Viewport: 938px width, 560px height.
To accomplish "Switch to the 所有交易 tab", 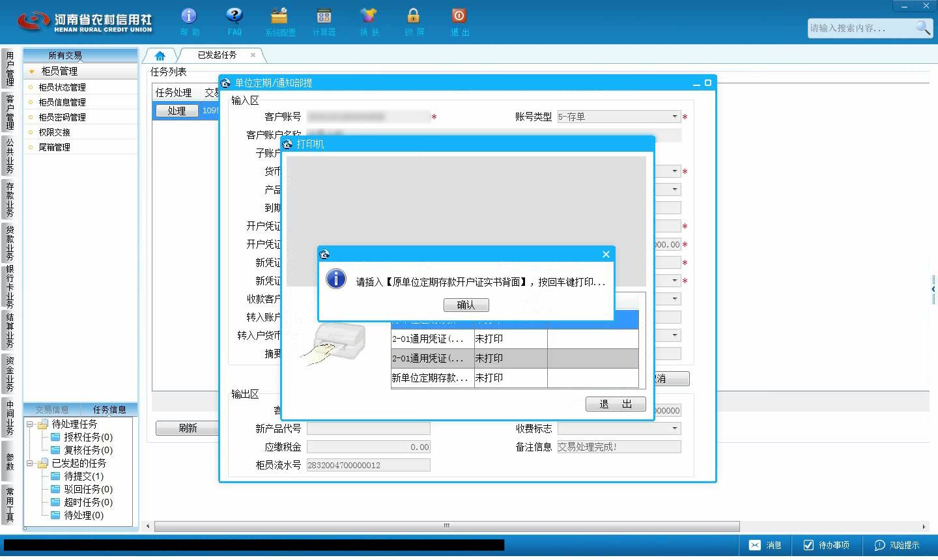I will tap(65, 55).
